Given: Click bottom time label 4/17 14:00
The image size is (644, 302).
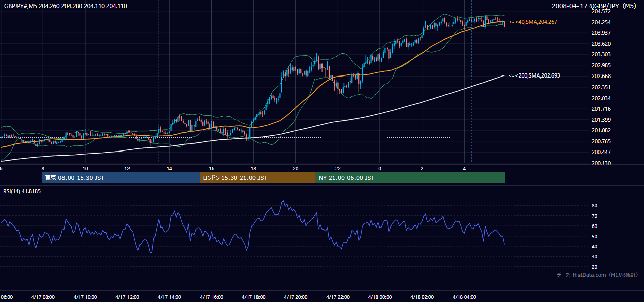Looking at the screenshot, I should click(169, 297).
